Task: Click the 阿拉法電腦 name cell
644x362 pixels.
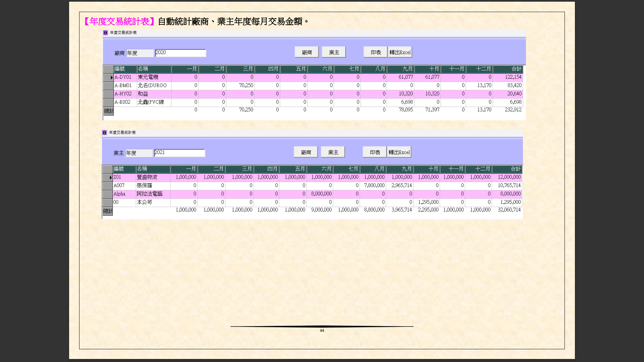Action: click(153, 194)
